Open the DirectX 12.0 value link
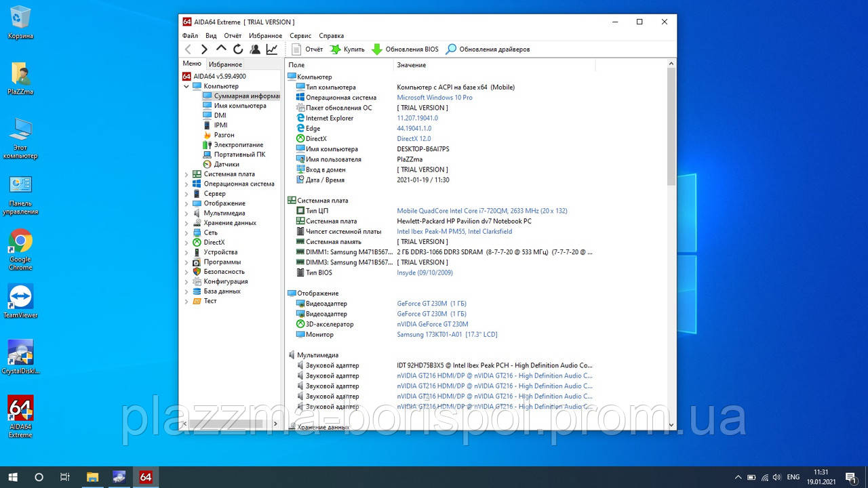 (x=414, y=139)
